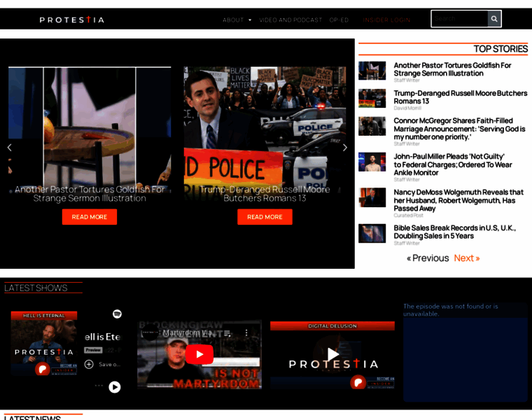Click Read More under Russell Moore article
Screen dimensions: 532x420
click(x=265, y=217)
